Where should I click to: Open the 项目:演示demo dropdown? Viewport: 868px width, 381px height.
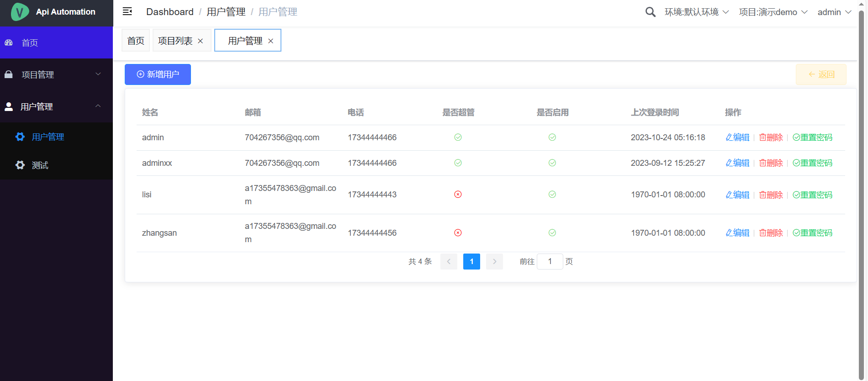(x=773, y=12)
